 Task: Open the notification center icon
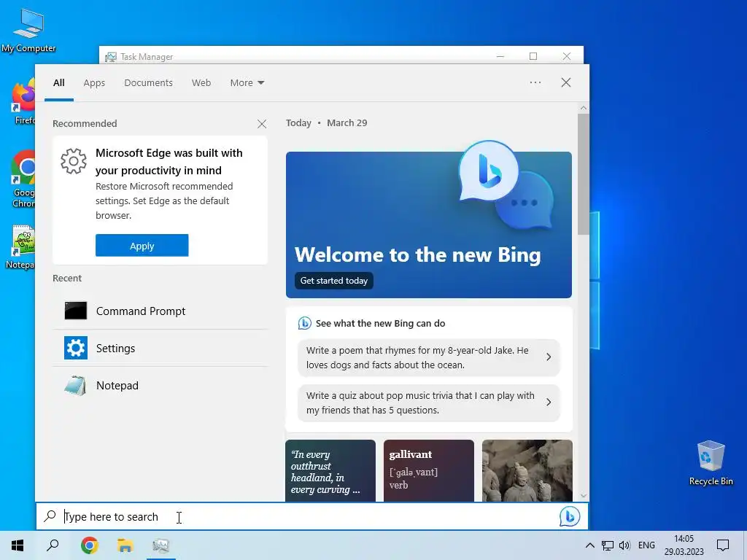coord(723,545)
